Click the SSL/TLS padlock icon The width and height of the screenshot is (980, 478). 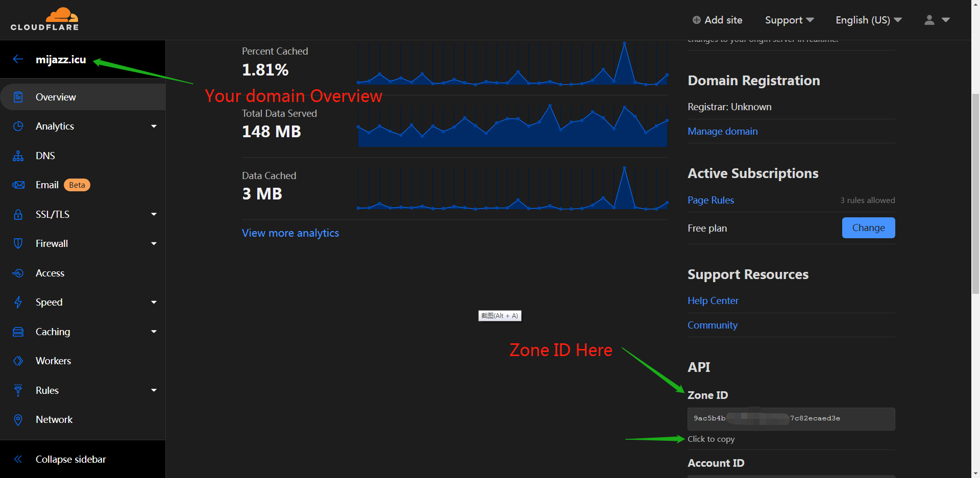point(18,214)
